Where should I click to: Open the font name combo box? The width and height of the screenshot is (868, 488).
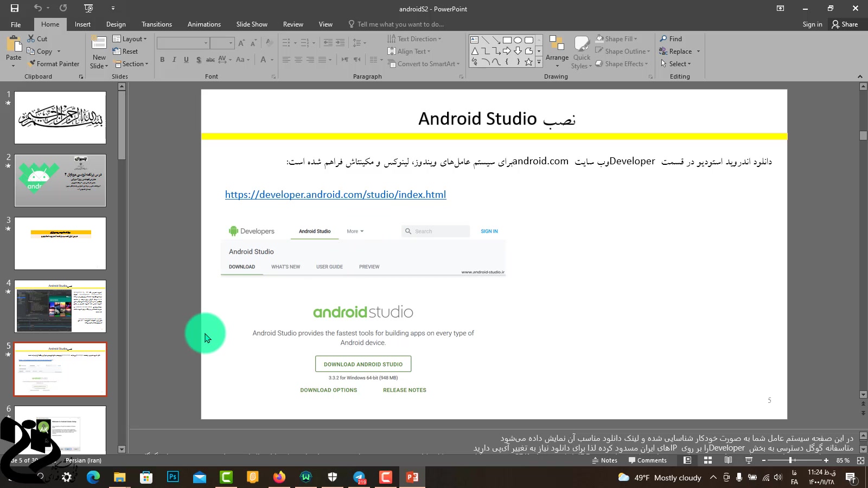click(183, 43)
